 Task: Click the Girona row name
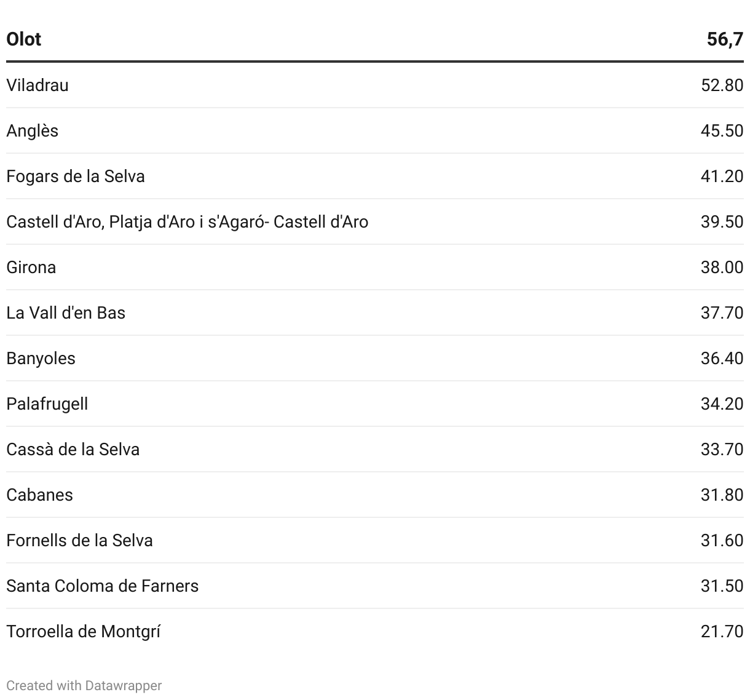31,267
